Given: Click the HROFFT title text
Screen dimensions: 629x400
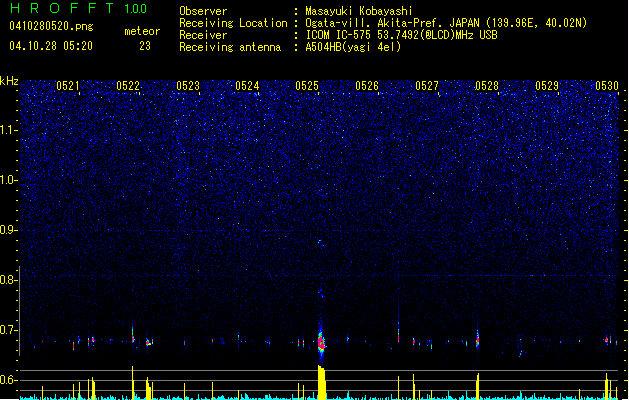Looking at the screenshot, I should [x=62, y=8].
